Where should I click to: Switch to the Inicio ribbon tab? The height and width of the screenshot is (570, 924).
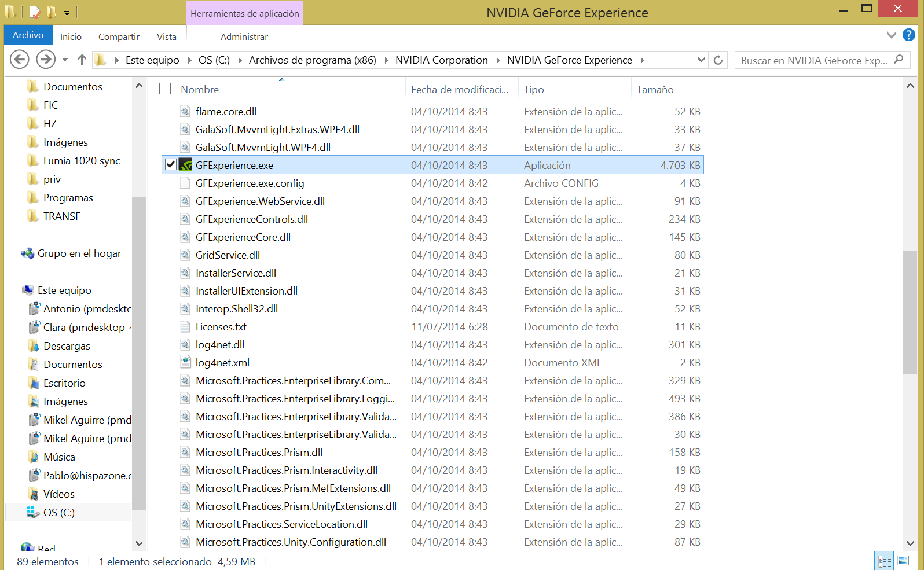pyautogui.click(x=71, y=36)
